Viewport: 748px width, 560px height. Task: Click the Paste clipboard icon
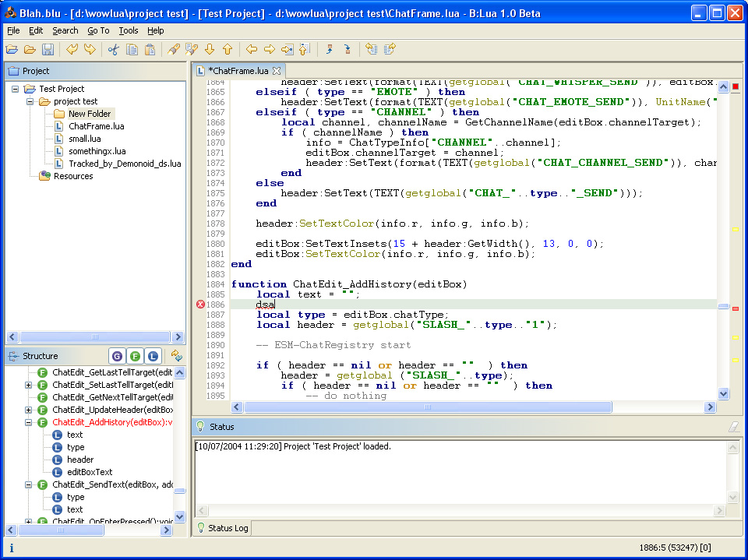(x=150, y=50)
